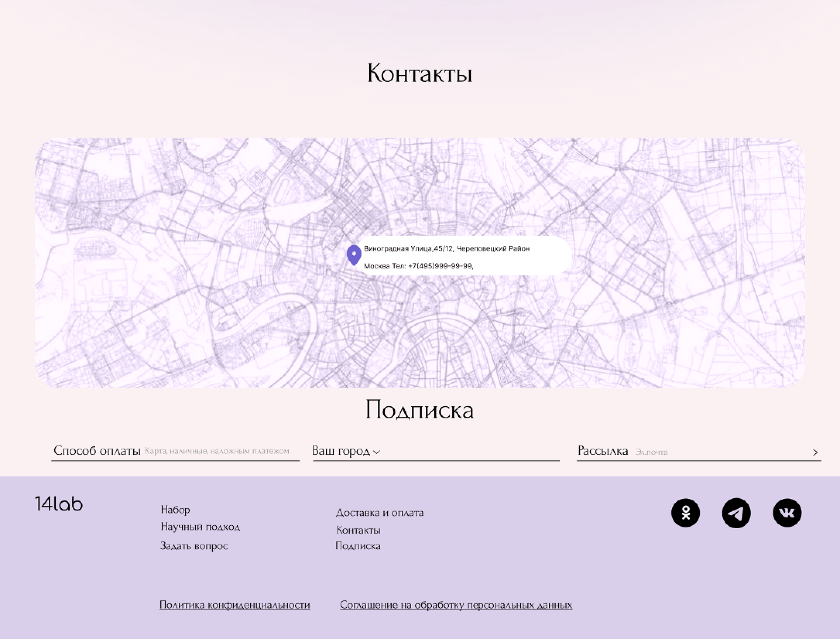Open the Научный подход footer link
Screen dimensions: 840x639
[x=200, y=527]
